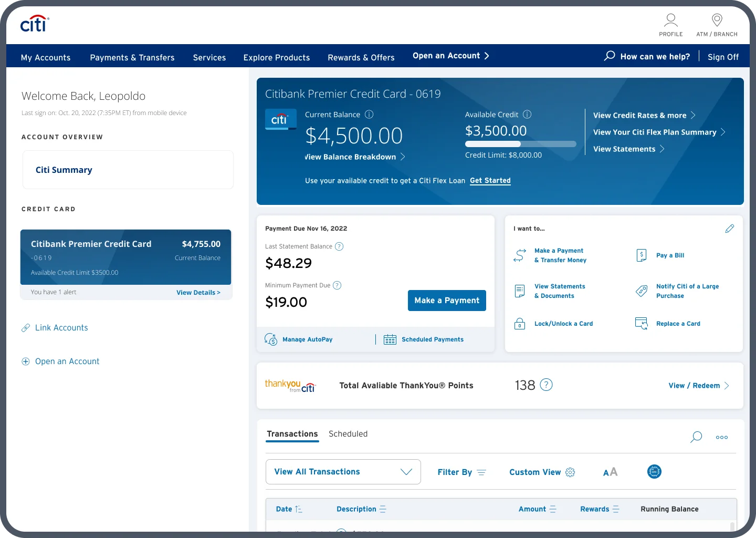Click the Make a Payment button
756x538 pixels.
tap(447, 301)
